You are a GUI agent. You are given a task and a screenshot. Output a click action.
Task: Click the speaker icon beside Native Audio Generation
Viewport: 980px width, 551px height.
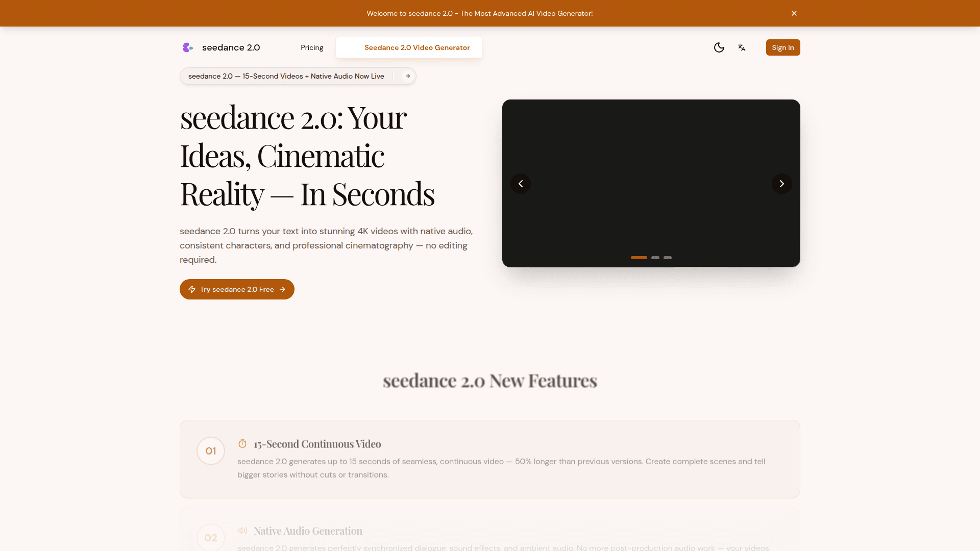click(x=242, y=531)
